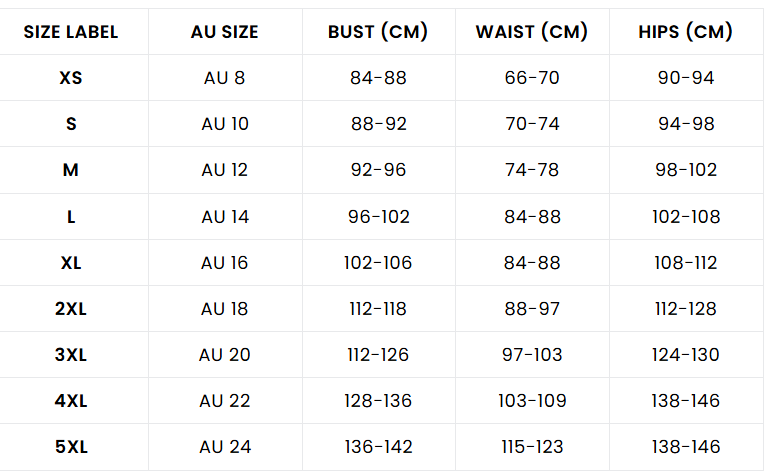Click waist value 115-123
The image size is (770, 474).
(x=532, y=447)
